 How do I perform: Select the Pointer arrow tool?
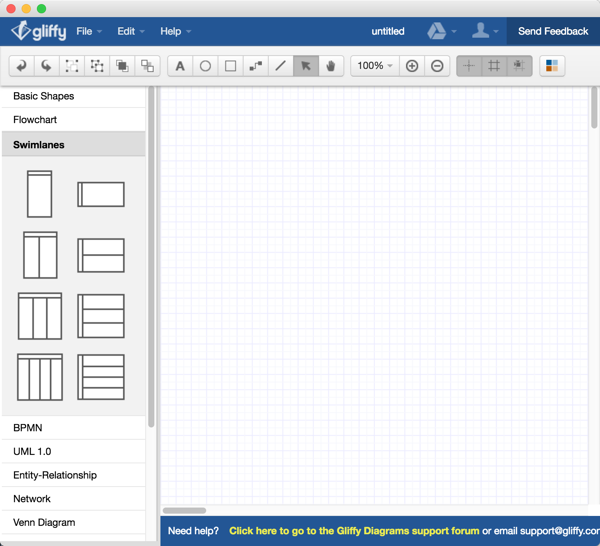pyautogui.click(x=306, y=66)
